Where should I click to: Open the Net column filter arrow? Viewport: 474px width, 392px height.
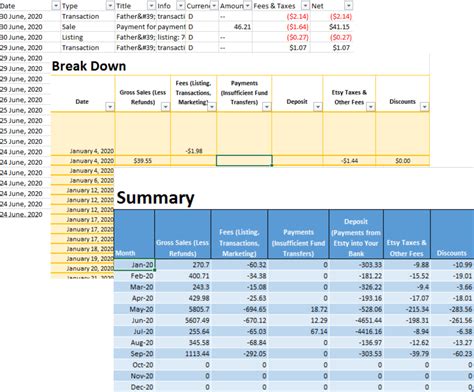348,6
